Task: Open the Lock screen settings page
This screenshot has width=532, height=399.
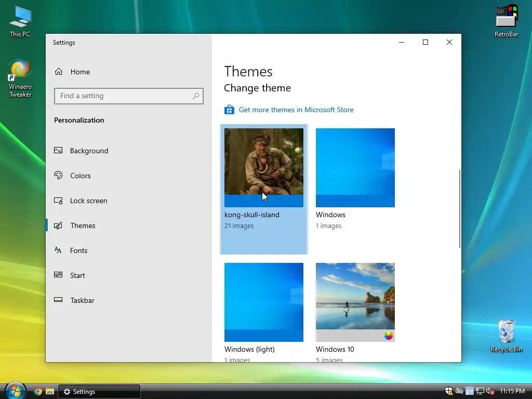Action: click(x=129, y=201)
